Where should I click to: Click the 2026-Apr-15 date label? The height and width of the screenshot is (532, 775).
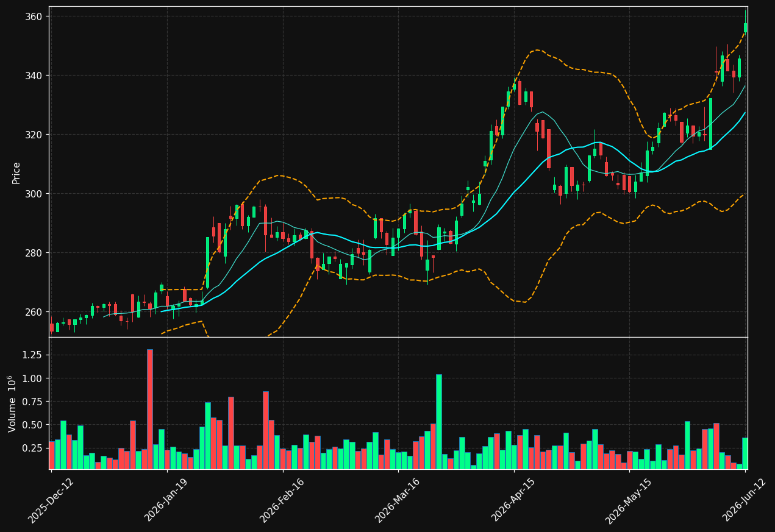coord(513,500)
